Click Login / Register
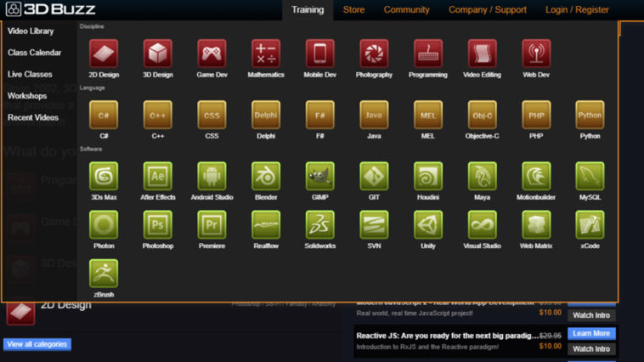 [x=577, y=10]
